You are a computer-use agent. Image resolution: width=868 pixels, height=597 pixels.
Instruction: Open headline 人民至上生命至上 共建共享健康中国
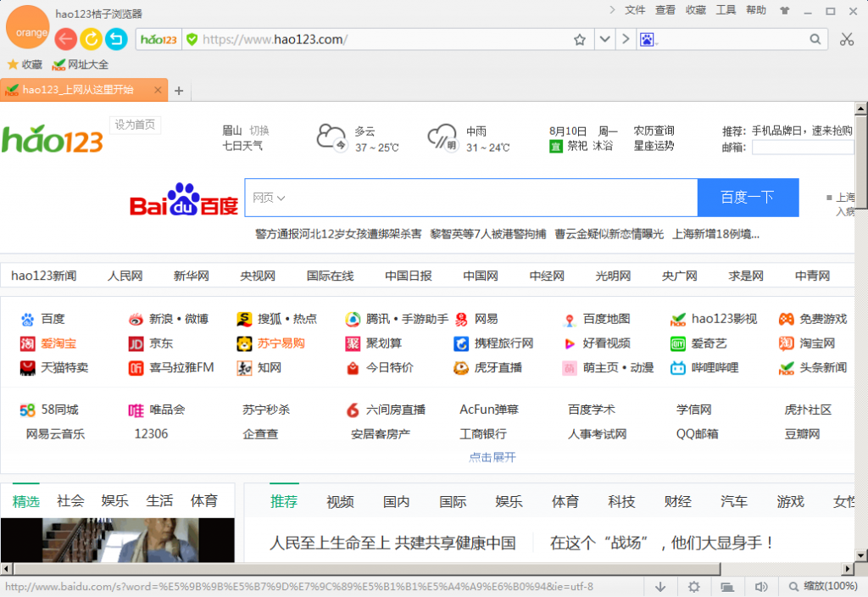(x=392, y=543)
